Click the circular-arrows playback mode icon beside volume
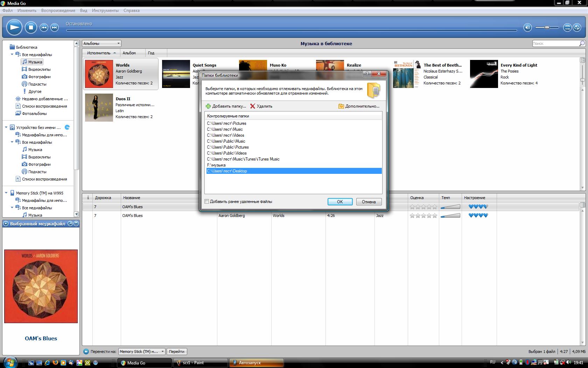The image size is (588, 368). tap(577, 27)
